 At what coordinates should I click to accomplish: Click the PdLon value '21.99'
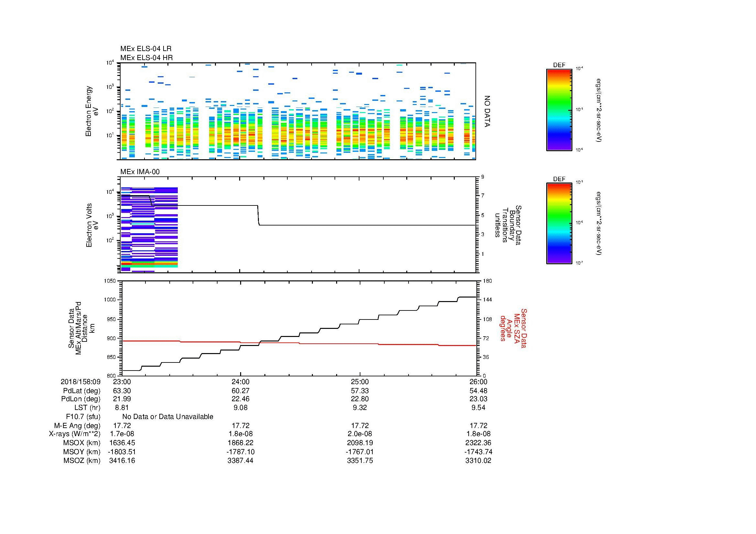122,399
